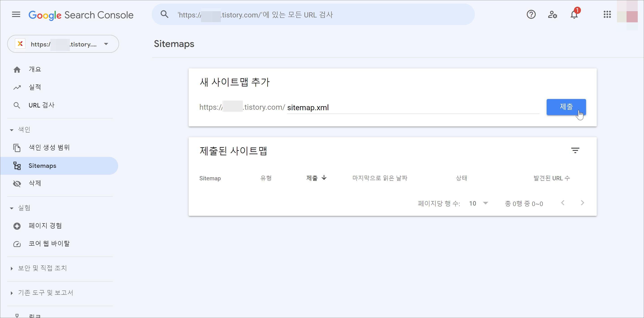This screenshot has width=644, height=318.
Task: Click the sitemap URL input field
Action: click(x=412, y=107)
